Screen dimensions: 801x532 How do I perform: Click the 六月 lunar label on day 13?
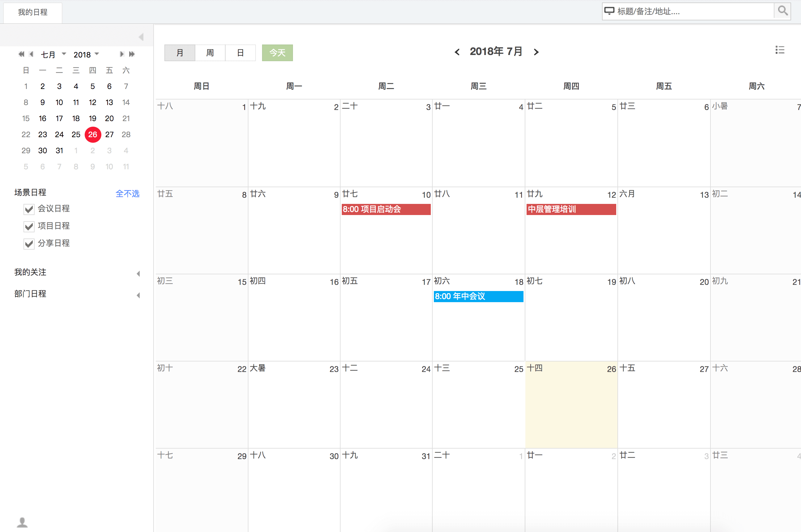[x=627, y=194]
